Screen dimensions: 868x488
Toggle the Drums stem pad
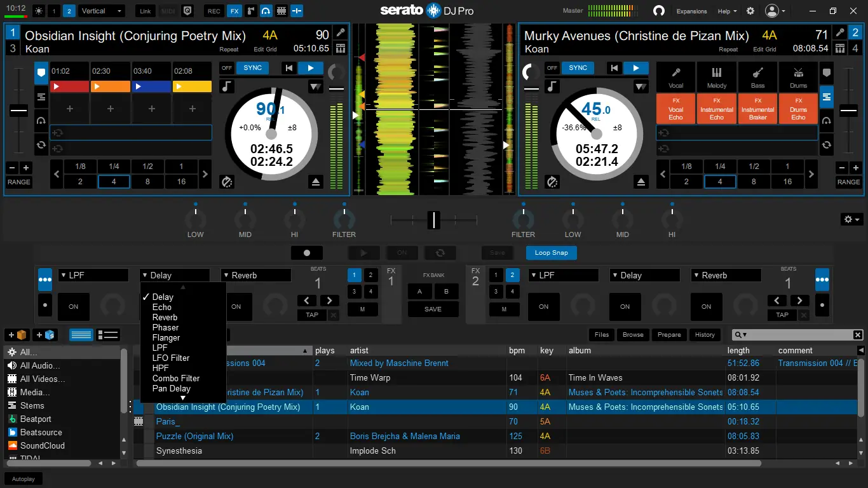[798, 77]
